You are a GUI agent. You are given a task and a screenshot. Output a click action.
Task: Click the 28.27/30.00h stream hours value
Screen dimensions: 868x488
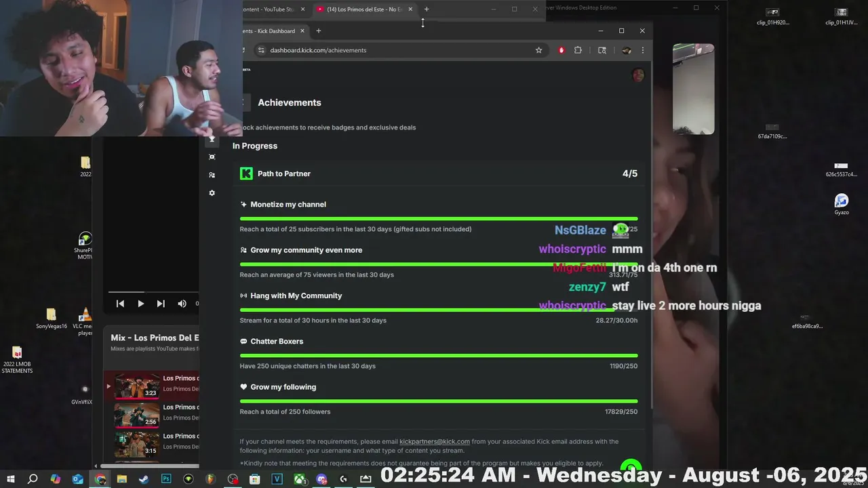(616, 321)
